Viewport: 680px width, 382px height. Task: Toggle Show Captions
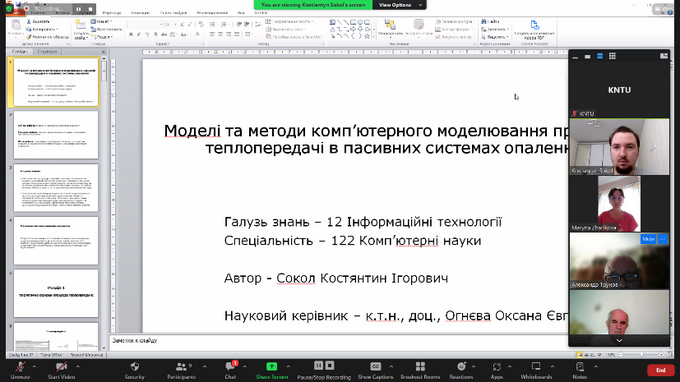point(376,366)
